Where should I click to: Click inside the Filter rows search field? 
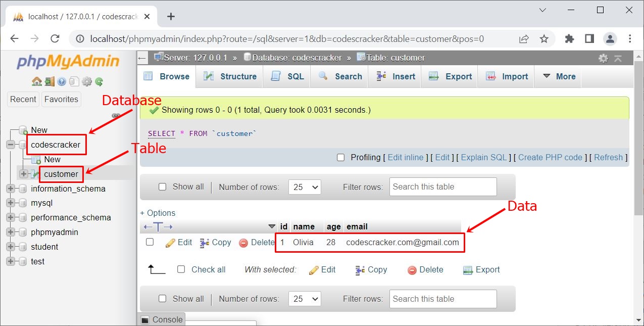coord(442,187)
